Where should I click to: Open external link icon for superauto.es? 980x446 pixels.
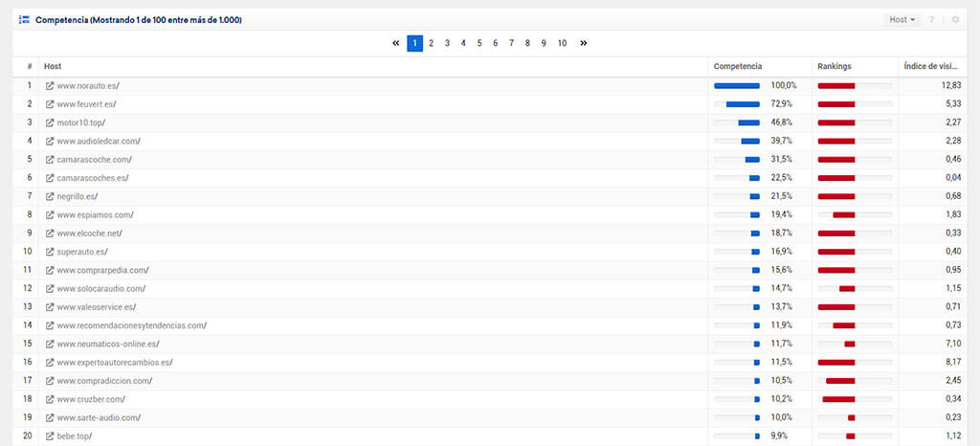tap(50, 252)
